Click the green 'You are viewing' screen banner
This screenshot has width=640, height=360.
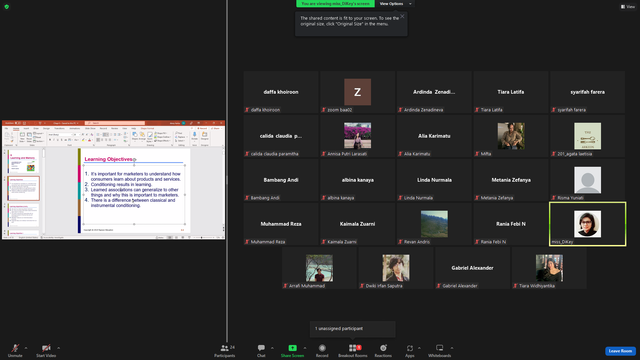pos(335,4)
